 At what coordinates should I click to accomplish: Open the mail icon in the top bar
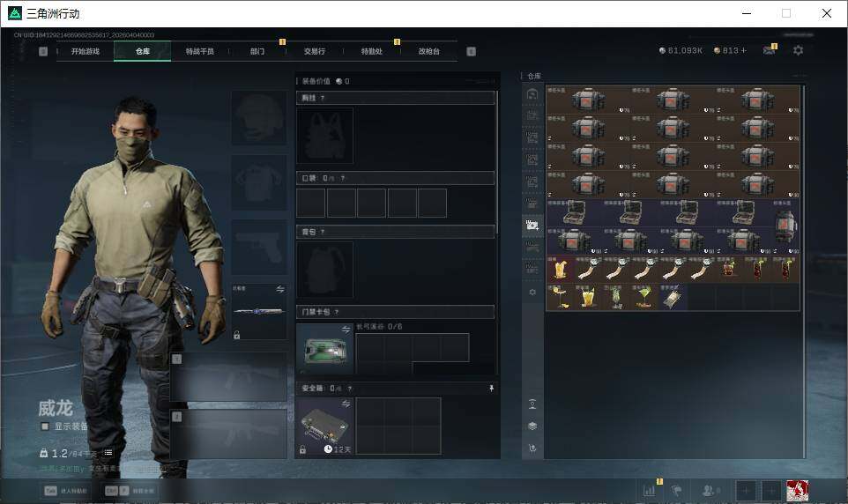[769, 50]
